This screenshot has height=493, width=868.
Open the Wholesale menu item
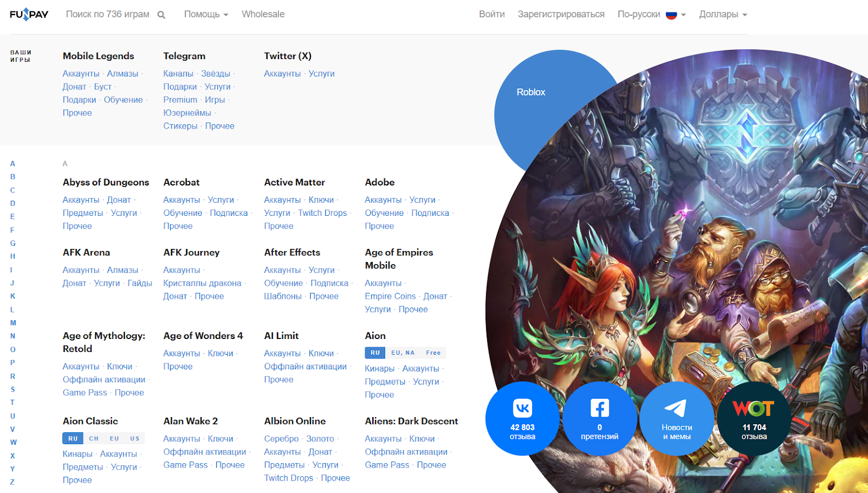point(263,14)
